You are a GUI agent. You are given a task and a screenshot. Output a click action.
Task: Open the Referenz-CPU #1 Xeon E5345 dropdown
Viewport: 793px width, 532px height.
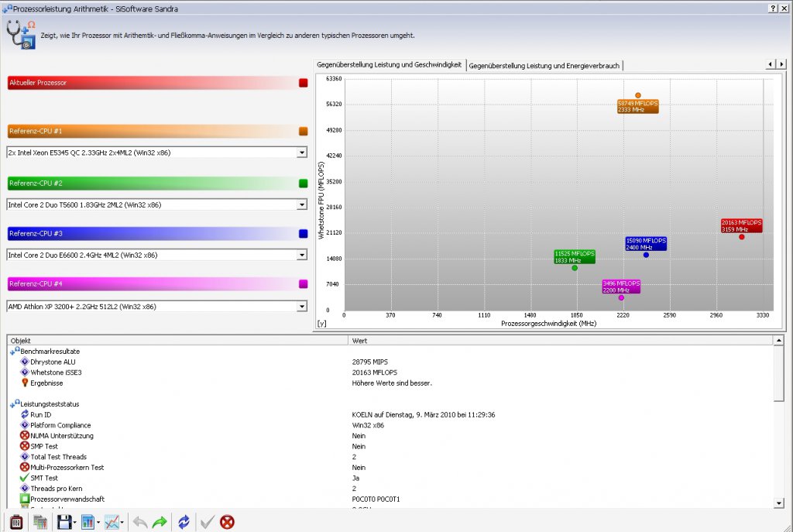pyautogui.click(x=302, y=153)
